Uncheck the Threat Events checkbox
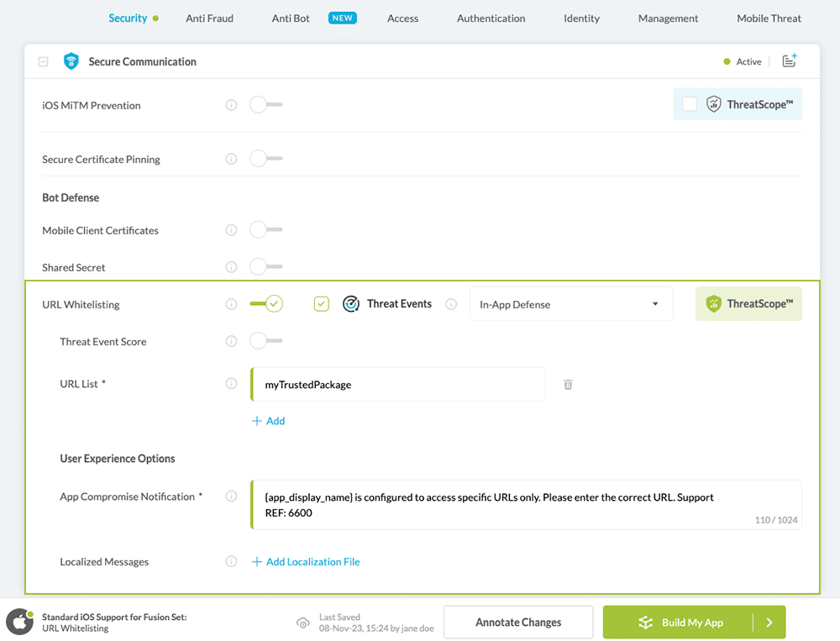 click(x=321, y=304)
